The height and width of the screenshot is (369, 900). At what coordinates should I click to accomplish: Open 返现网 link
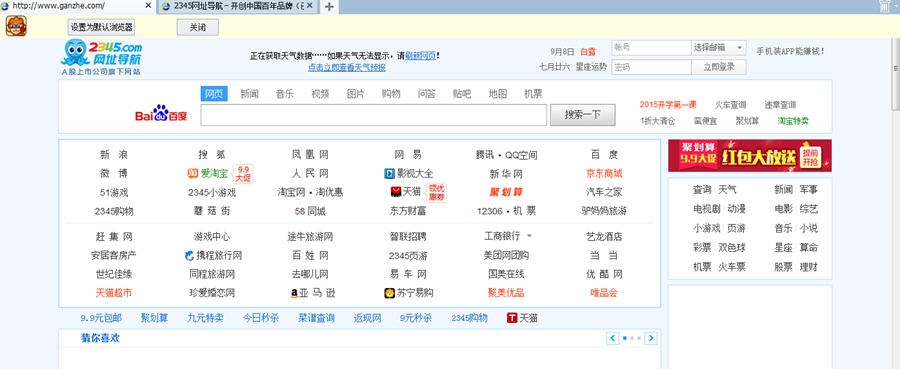[x=367, y=318]
